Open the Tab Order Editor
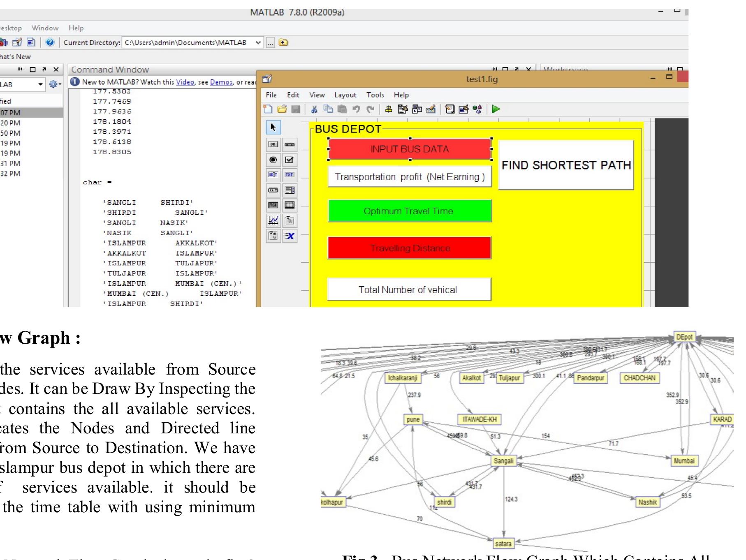Image resolution: width=746 pixels, height=560 pixels. 417,110
